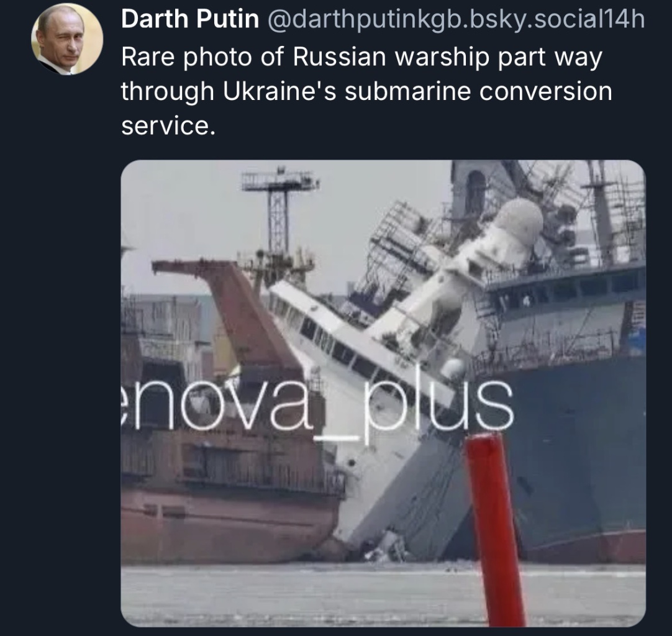Click the word 'service.' in the post
The width and height of the screenshot is (672, 636).
[168, 126]
